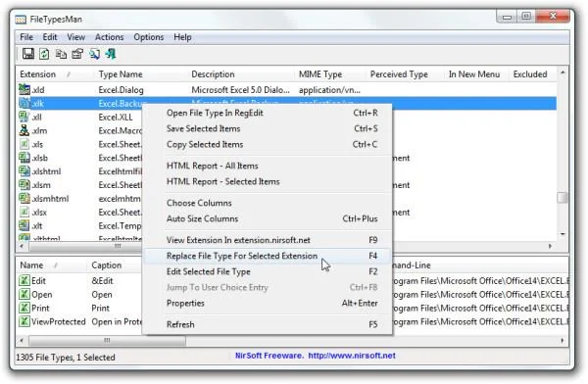Open the Actions menu
588x384 pixels.
tap(109, 37)
